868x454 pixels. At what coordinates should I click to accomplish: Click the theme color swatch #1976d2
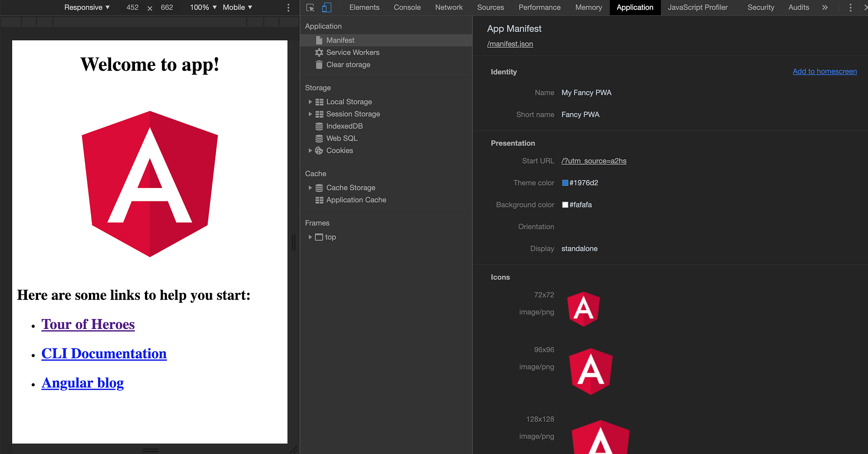pos(565,183)
